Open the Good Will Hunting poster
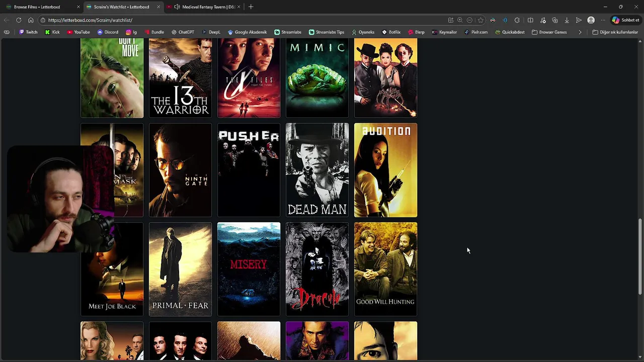 point(385,269)
